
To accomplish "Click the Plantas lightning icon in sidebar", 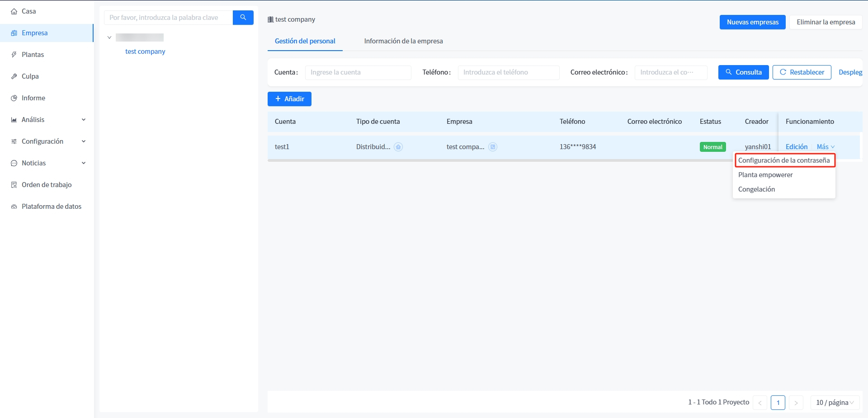I will coord(14,55).
